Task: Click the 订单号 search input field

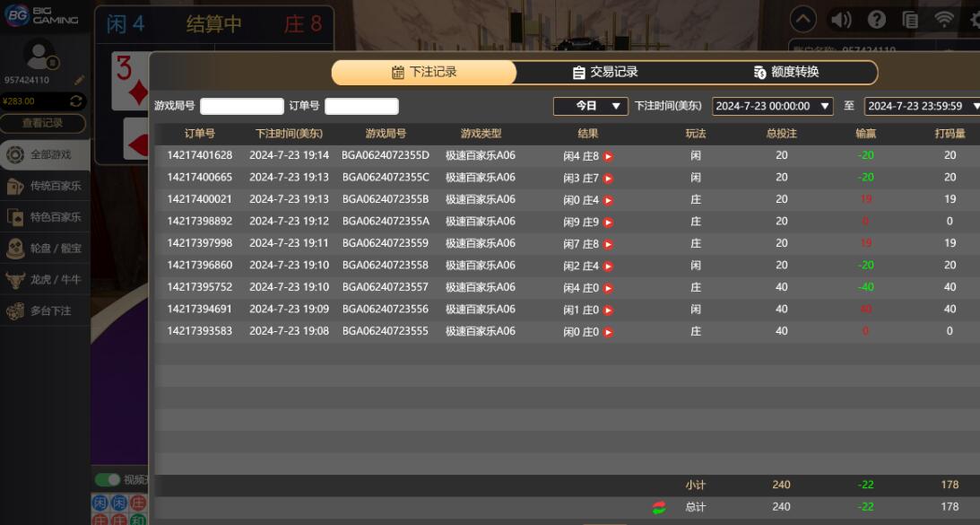Action: tap(361, 106)
